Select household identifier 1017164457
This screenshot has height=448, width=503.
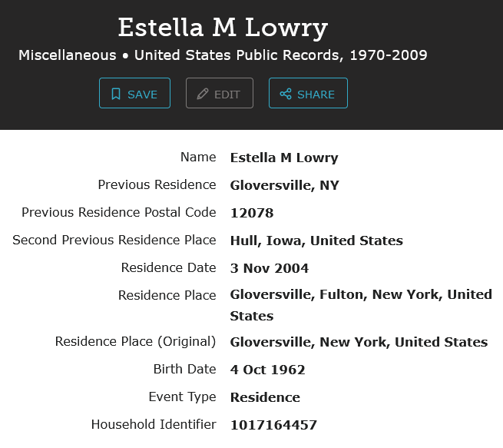tap(273, 425)
